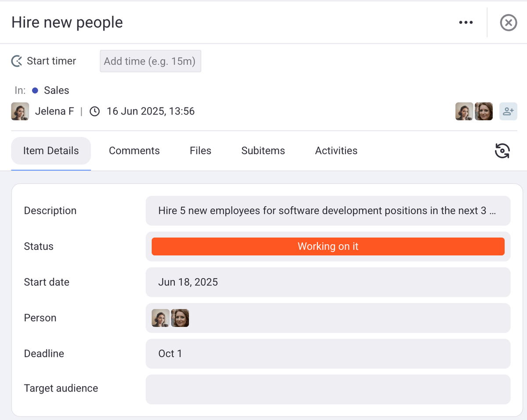Open the Working on it status dropdown
The image size is (527, 420).
click(x=328, y=247)
